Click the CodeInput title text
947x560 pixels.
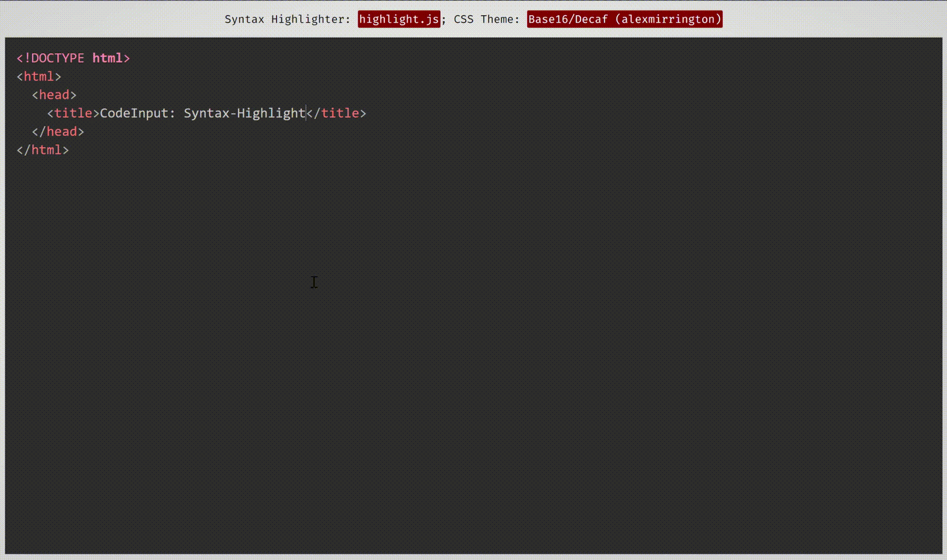pos(202,113)
